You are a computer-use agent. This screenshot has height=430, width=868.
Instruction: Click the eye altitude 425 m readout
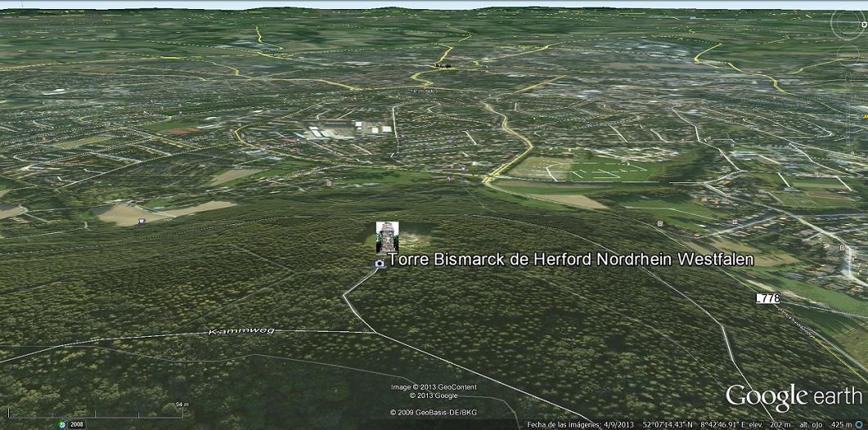pyautogui.click(x=830, y=424)
